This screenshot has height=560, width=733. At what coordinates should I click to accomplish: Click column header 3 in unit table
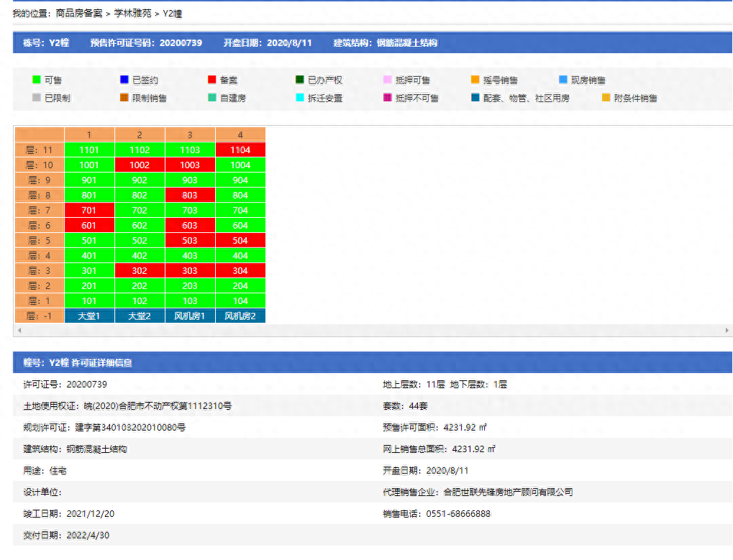(x=190, y=134)
